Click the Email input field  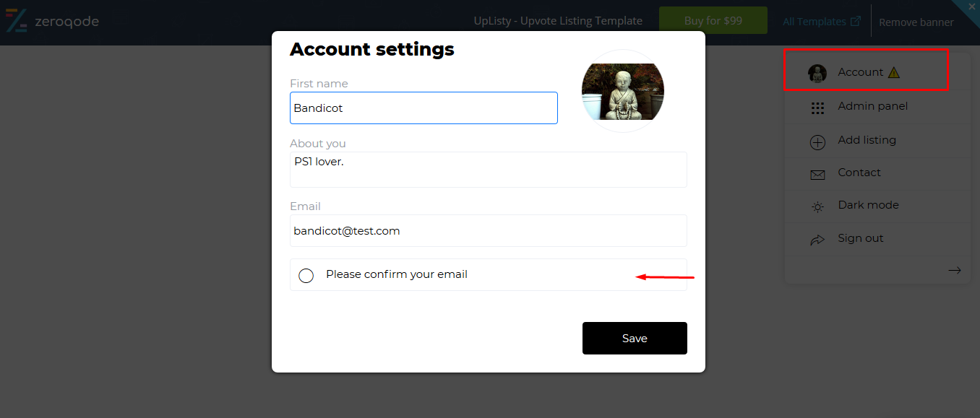coord(489,231)
